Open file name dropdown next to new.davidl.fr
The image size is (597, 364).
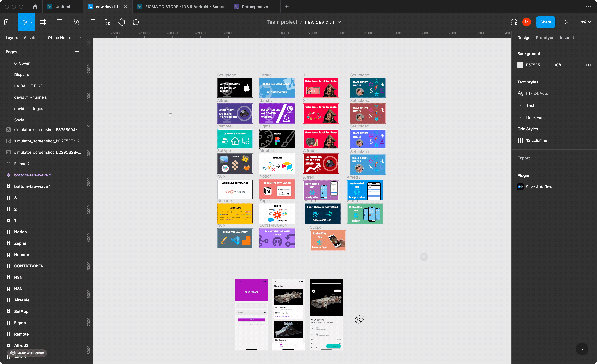click(x=340, y=22)
